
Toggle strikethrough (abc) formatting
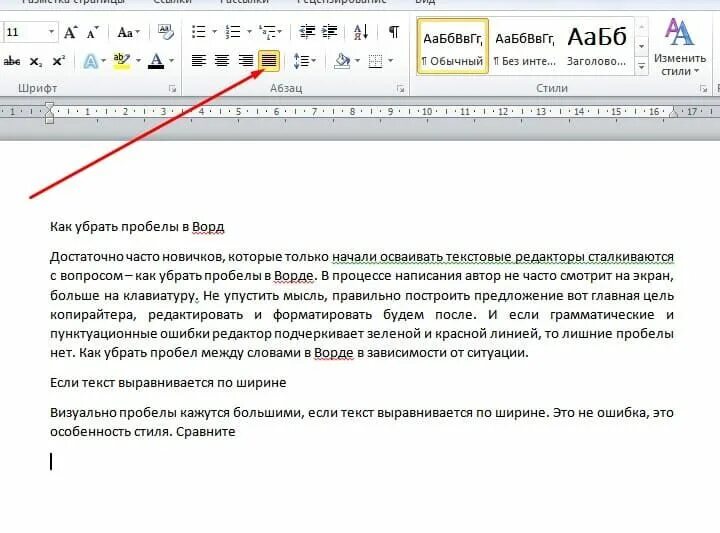point(11,61)
